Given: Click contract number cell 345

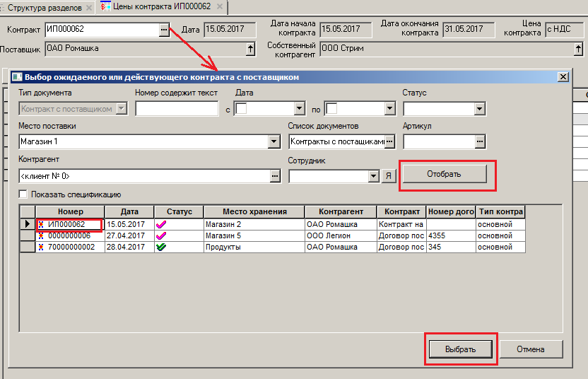Looking at the screenshot, I should click(451, 247).
